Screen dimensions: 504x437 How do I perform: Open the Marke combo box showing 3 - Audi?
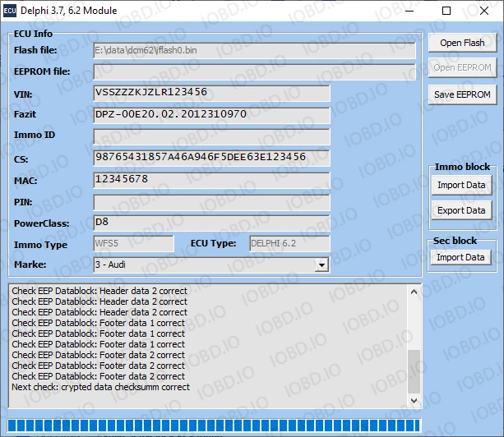point(210,264)
